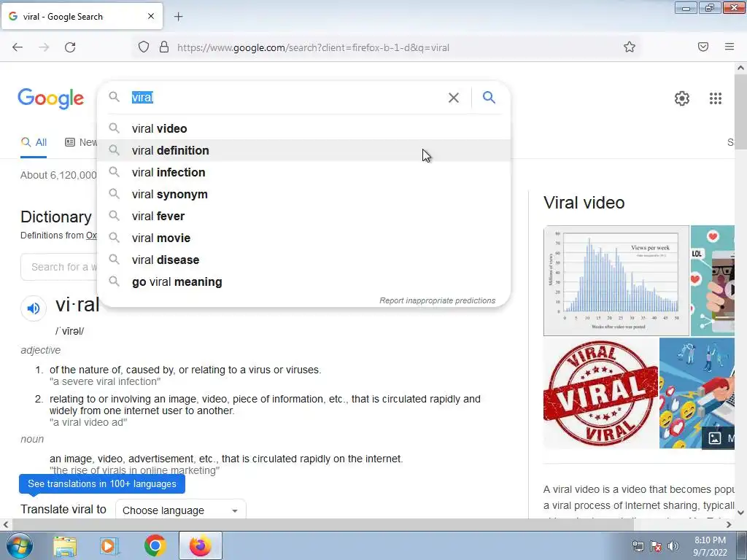The image size is (747, 560).
Task: Open the tracking protection shield icon
Action: 144,47
